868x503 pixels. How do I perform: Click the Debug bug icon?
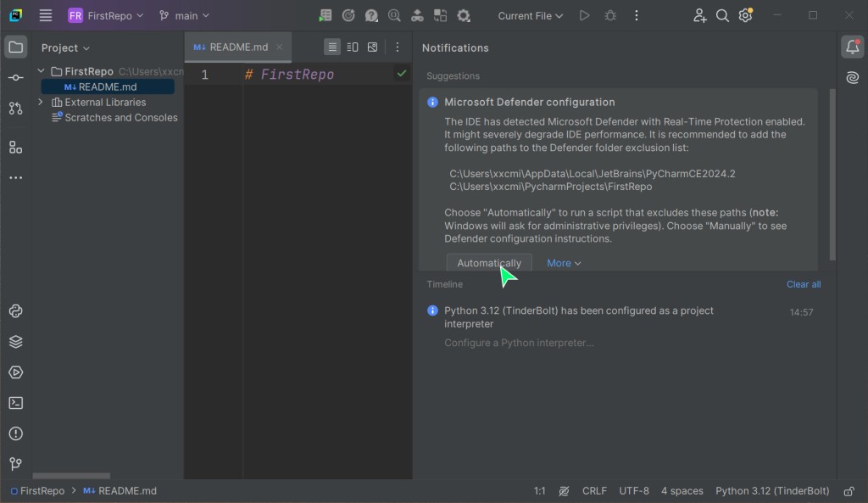[610, 15]
